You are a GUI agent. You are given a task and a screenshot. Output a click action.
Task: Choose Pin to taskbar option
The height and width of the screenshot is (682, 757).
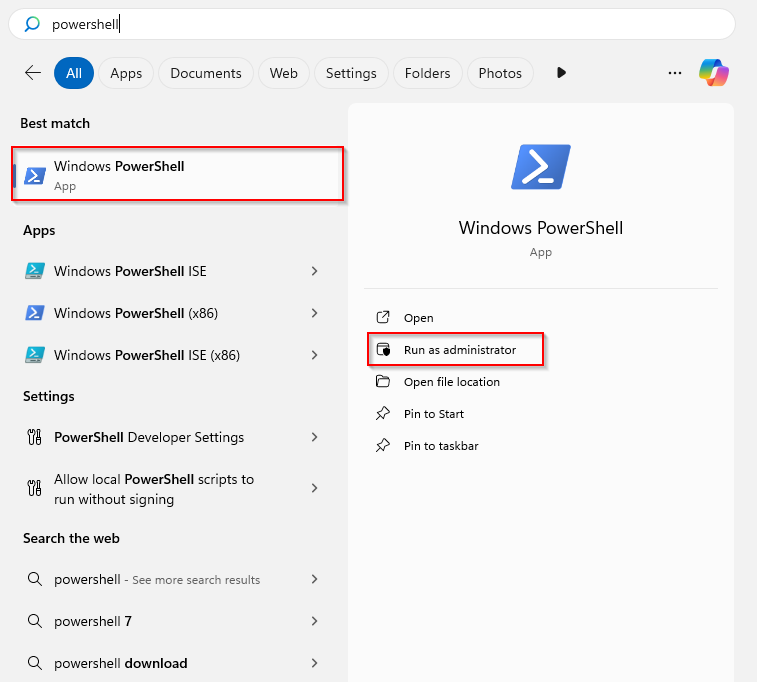point(441,445)
